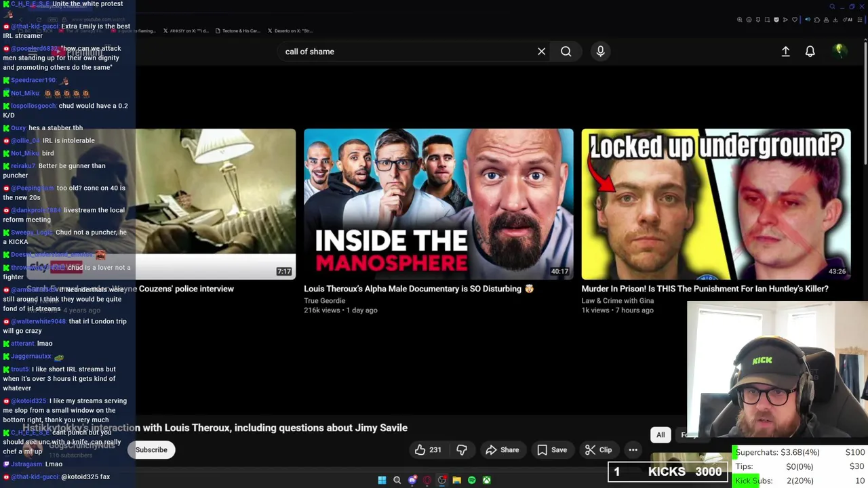Open the YouTube notifications bell
The image size is (868, 488).
tap(810, 52)
